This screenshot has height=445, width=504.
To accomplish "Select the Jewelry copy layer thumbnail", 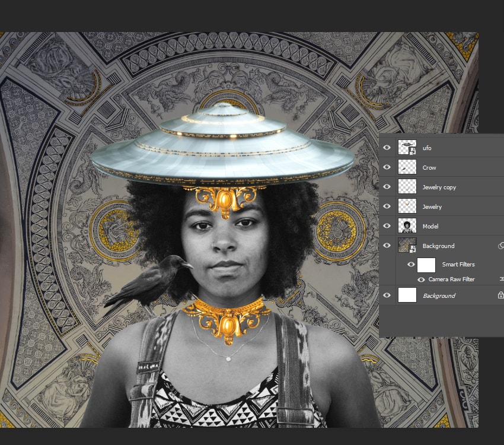I will (407, 187).
